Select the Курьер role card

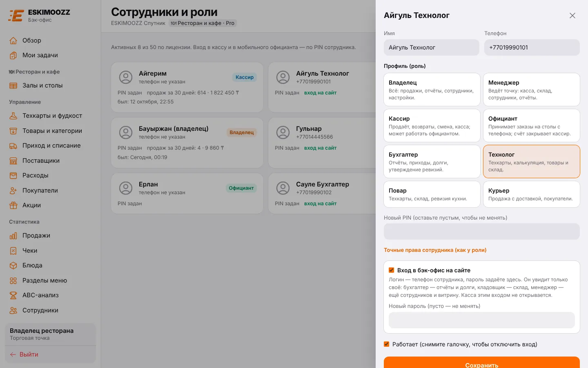pos(532,194)
